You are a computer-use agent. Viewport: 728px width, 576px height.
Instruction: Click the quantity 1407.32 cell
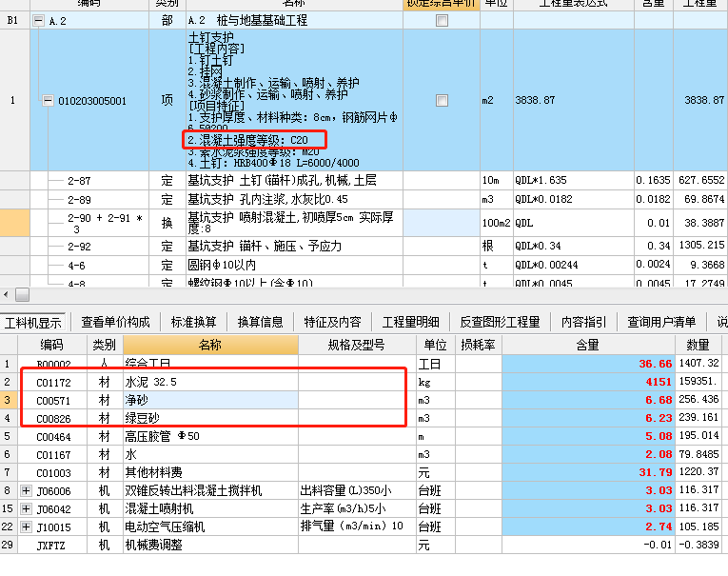pyautogui.click(x=698, y=363)
